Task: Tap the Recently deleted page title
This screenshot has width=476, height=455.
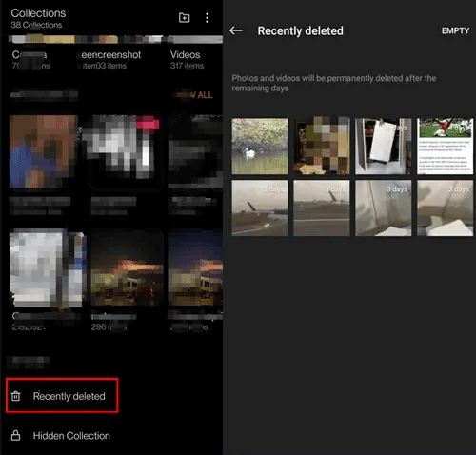Action: point(300,30)
